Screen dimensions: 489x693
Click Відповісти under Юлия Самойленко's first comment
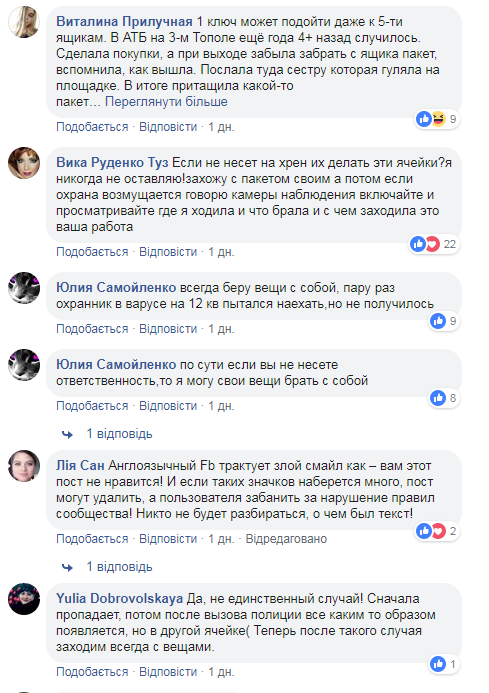(168, 329)
